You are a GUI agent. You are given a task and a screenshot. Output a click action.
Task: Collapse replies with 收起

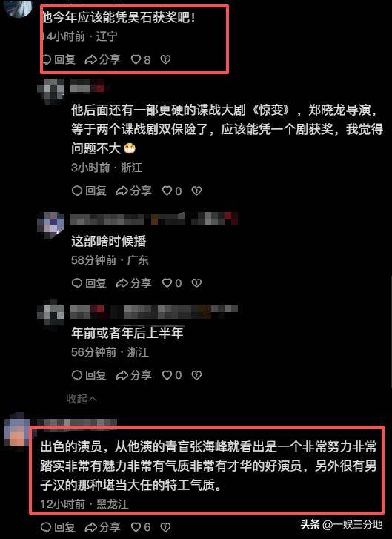point(82,399)
